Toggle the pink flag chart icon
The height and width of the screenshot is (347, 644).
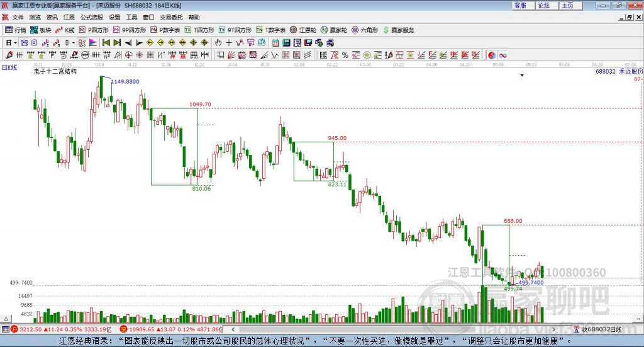(x=93, y=43)
